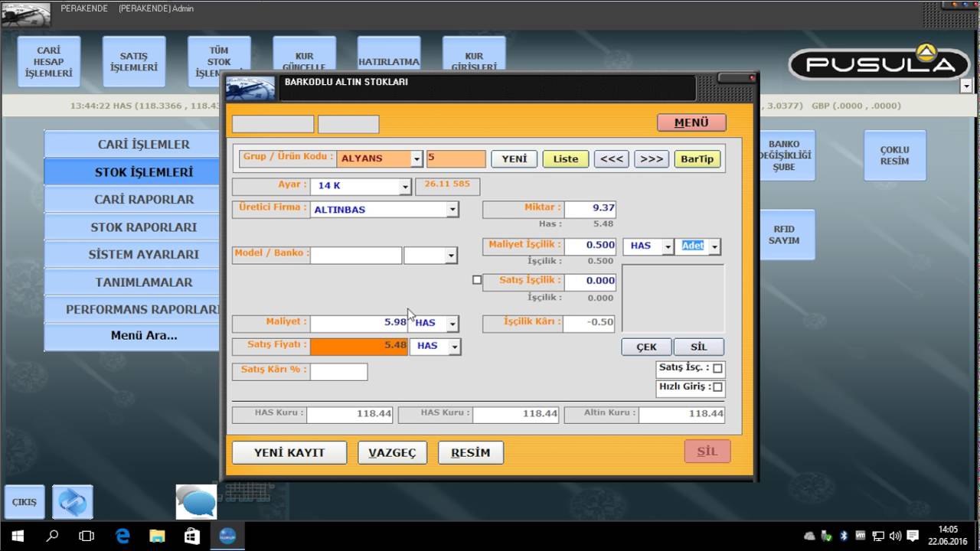Viewport: 980px width, 551px height.
Task: Open CARİ HESAP İŞLEMLERİ toolbar tile
Action: point(49,62)
